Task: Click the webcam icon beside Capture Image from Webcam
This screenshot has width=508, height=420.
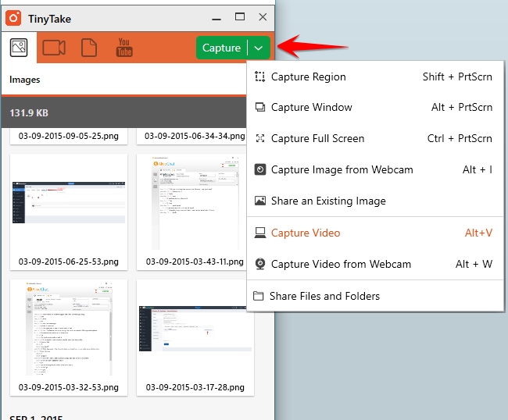Action: click(x=259, y=169)
